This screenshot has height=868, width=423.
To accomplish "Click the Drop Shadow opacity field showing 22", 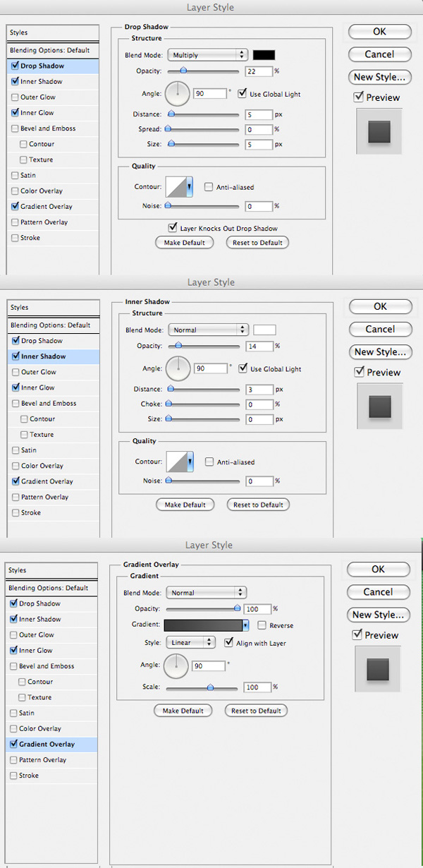I will coord(259,71).
